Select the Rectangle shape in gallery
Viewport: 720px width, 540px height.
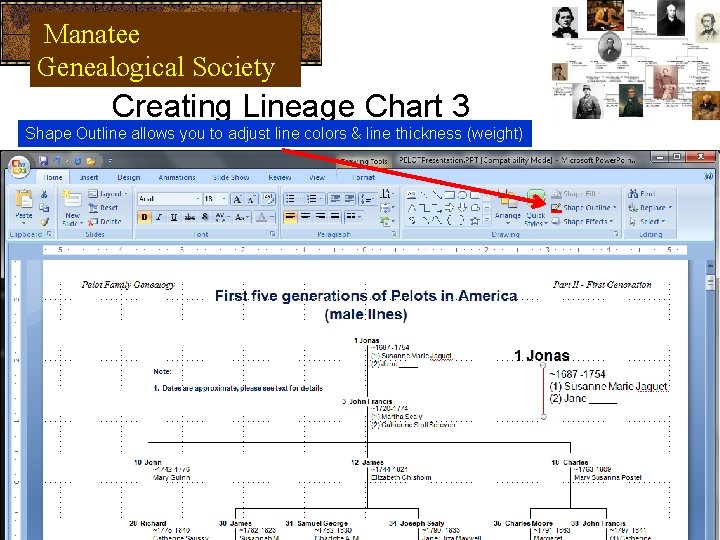coord(450,195)
